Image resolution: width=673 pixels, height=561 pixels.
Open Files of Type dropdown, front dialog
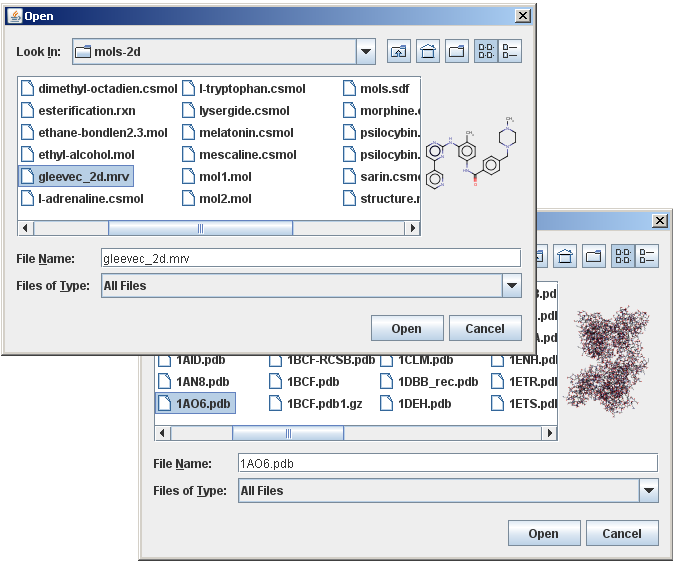(512, 286)
